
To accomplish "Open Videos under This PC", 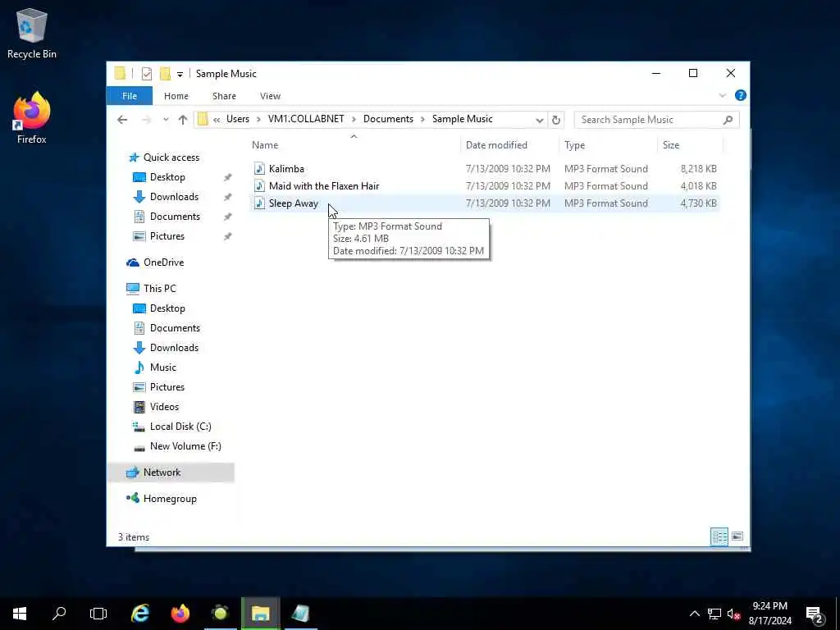I will point(164,407).
